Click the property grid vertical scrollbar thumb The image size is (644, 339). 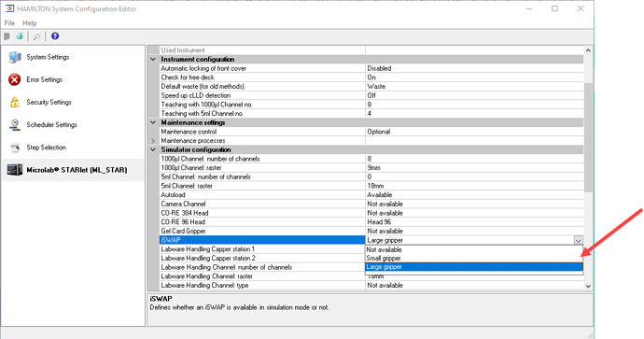coord(588,136)
